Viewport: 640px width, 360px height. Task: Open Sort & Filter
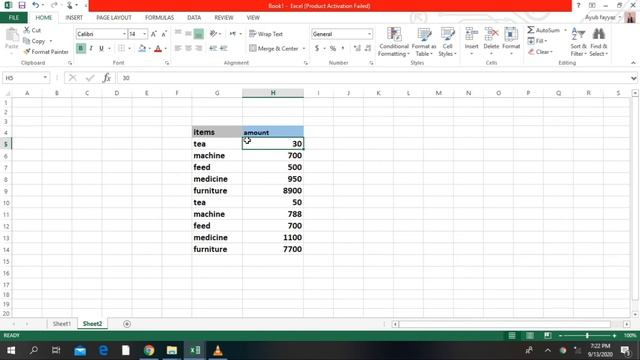coord(578,42)
